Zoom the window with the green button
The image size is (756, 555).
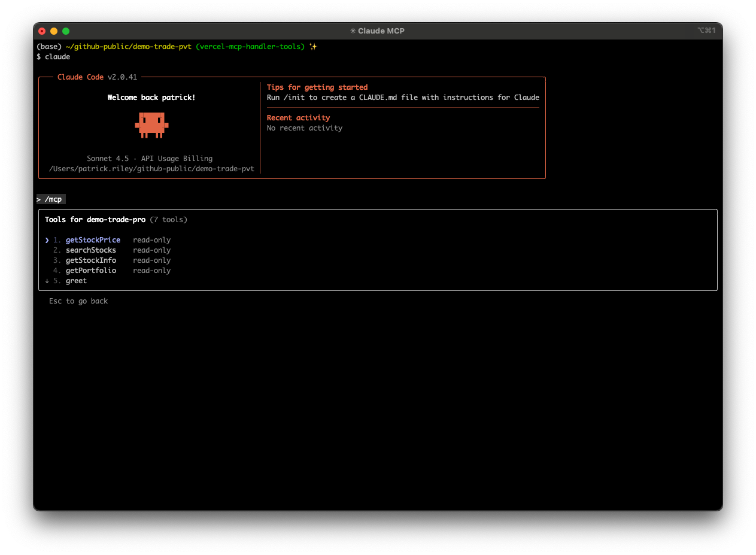66,31
